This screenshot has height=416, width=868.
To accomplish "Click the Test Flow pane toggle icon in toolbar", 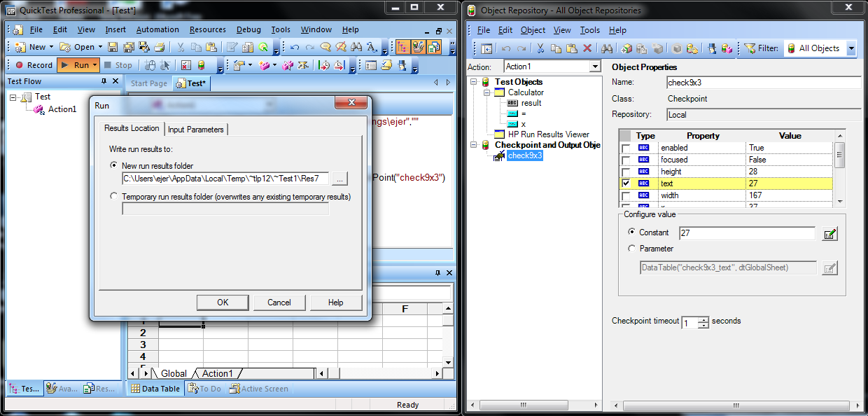I will point(403,47).
